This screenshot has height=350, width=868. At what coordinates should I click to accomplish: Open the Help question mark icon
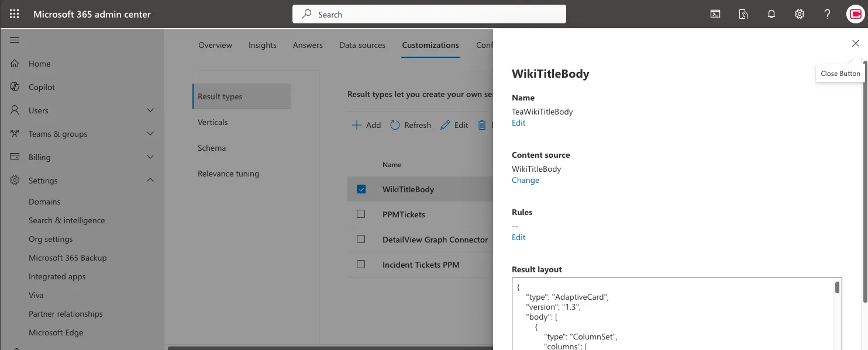click(827, 13)
